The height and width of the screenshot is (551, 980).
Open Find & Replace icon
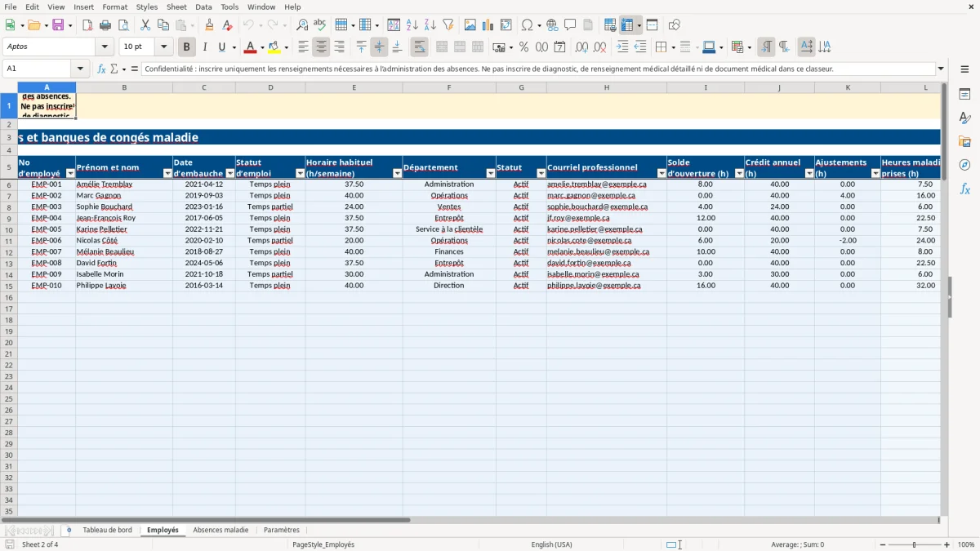[302, 25]
